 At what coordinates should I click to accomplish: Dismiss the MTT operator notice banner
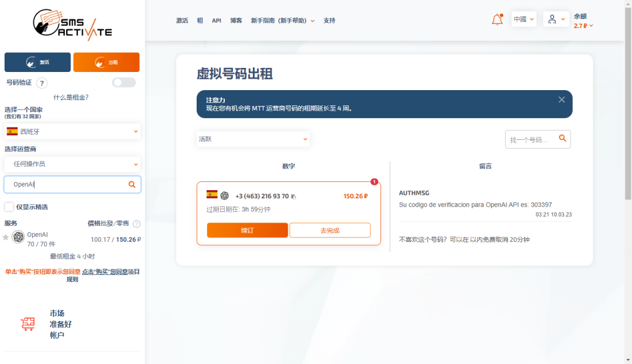coord(561,99)
